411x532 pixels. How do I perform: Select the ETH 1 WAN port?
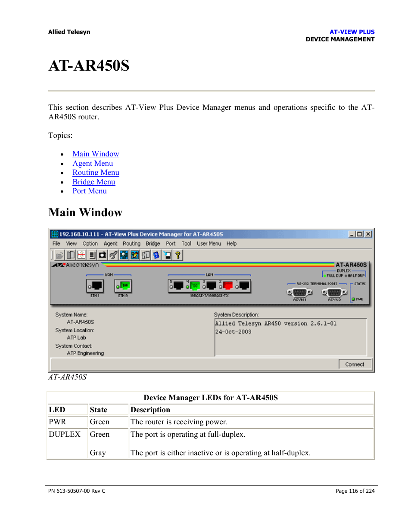click(95, 286)
